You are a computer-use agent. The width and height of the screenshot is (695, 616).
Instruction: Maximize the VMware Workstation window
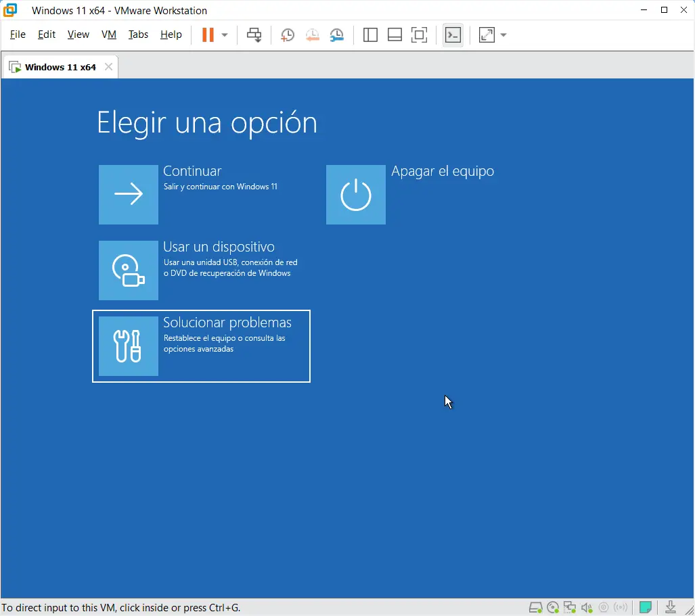[x=664, y=9]
